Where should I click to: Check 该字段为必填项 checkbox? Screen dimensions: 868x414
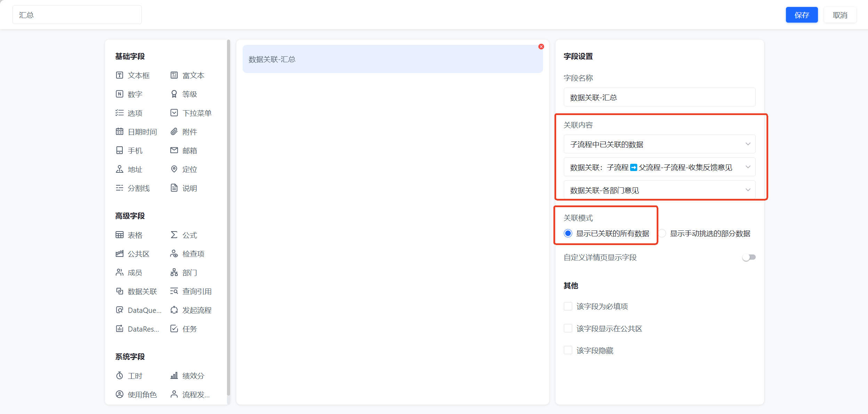(x=568, y=306)
